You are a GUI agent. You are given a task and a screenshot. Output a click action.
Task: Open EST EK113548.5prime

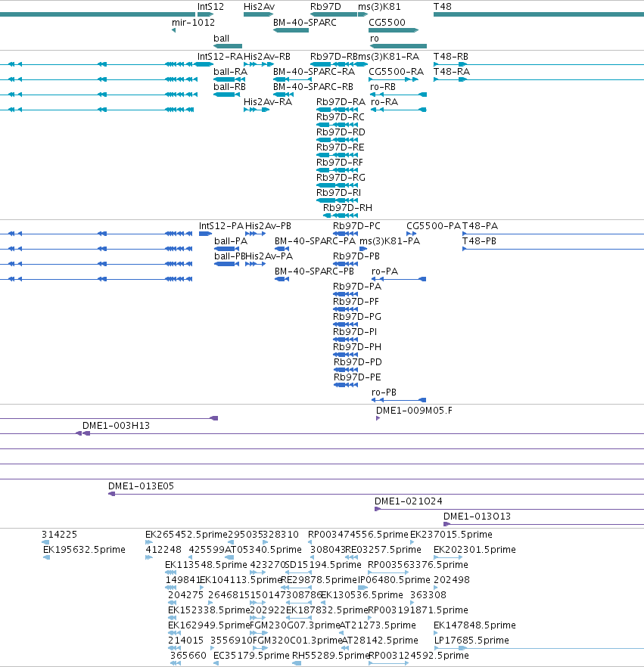pos(206,565)
